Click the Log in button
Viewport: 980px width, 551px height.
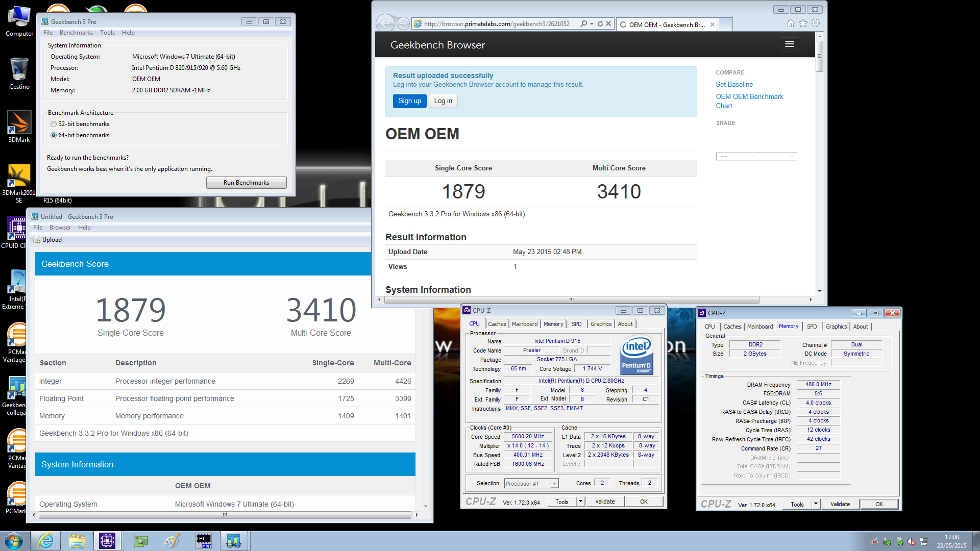pyautogui.click(x=443, y=101)
